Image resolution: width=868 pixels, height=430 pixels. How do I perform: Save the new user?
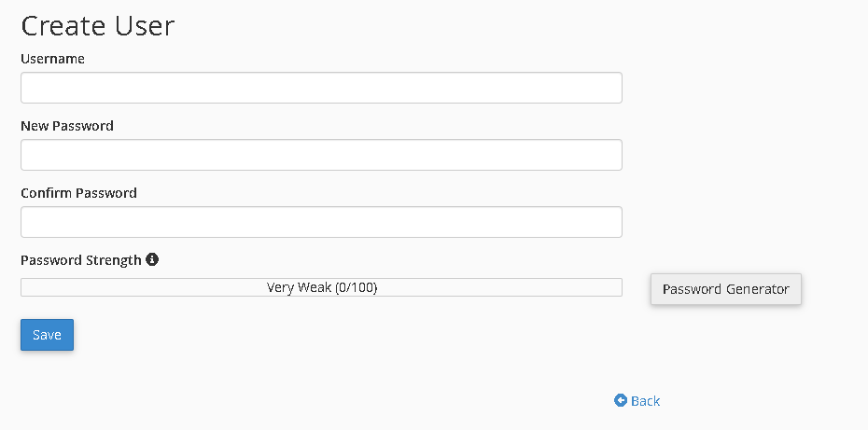pos(47,335)
